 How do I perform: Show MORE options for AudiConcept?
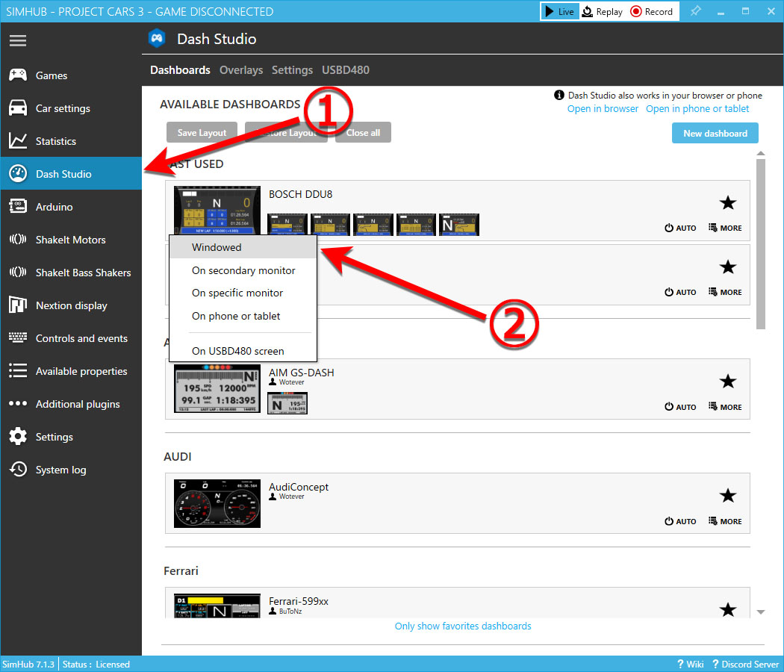(725, 521)
